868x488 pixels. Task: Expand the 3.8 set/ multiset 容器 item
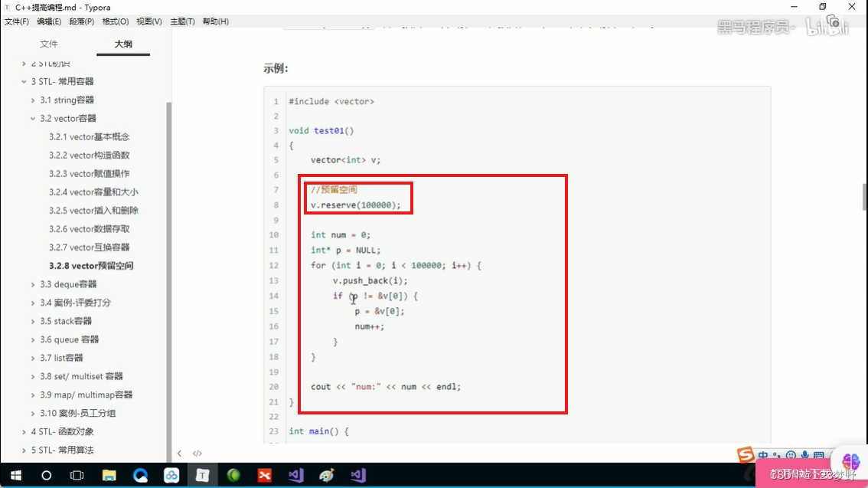(33, 377)
